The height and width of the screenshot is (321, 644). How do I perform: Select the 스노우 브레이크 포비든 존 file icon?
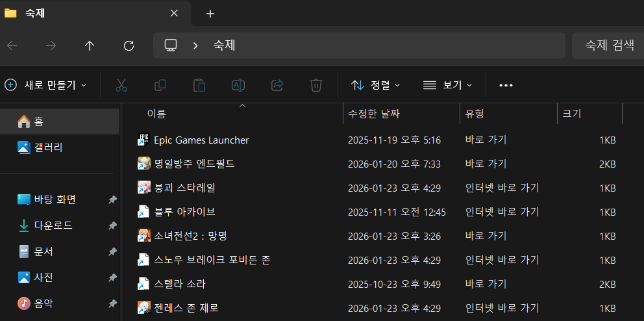click(x=143, y=260)
